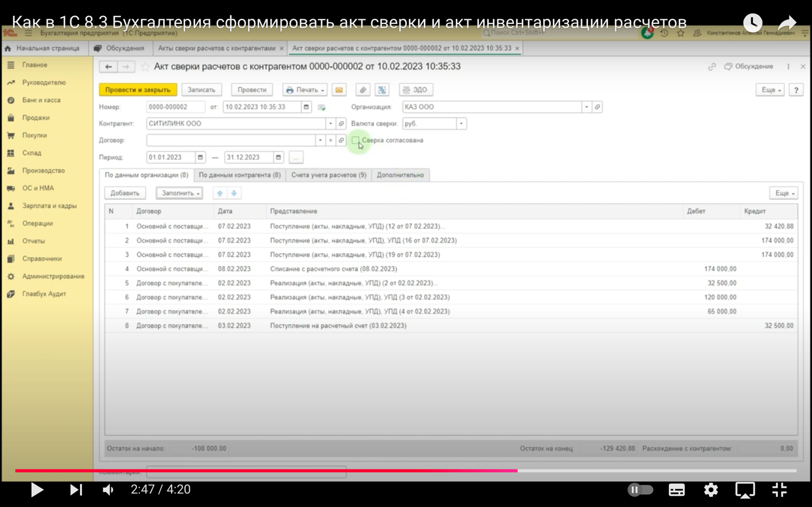Switch to Начальная страница tab
Screen dimensions: 812x507
[x=44, y=48]
